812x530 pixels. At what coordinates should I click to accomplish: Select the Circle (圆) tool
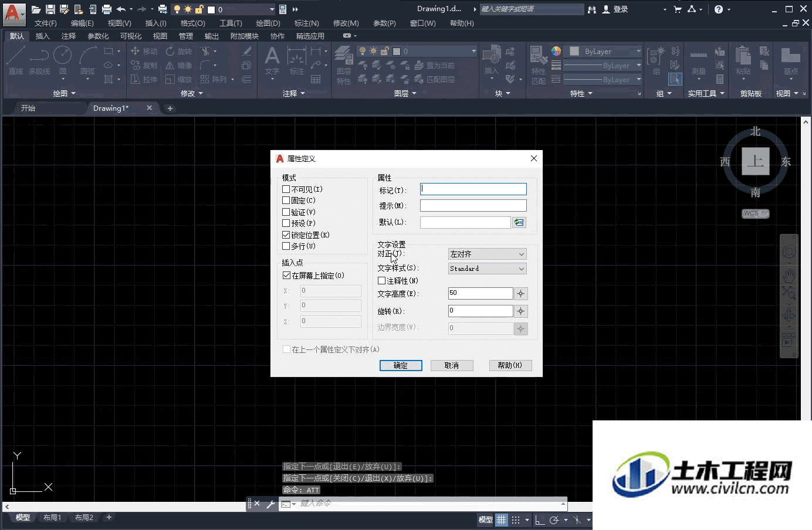click(62, 60)
